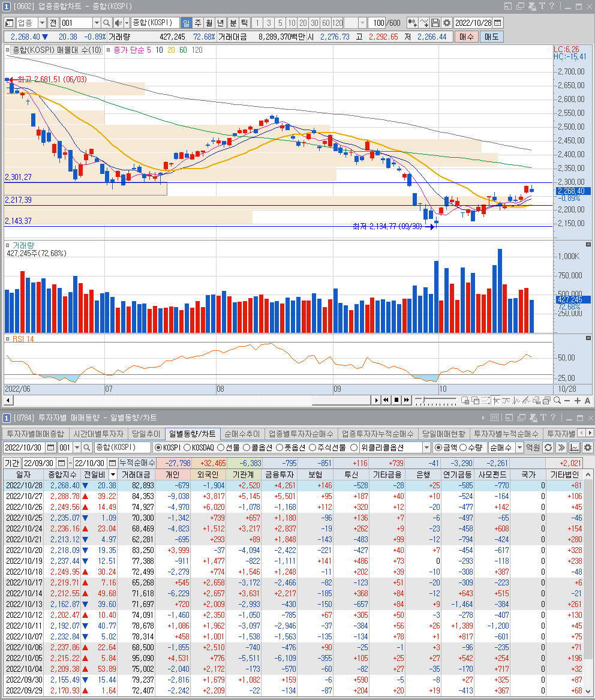Switch to 당일추이 tab
Image resolution: width=595 pixels, height=700 pixels.
[x=146, y=434]
